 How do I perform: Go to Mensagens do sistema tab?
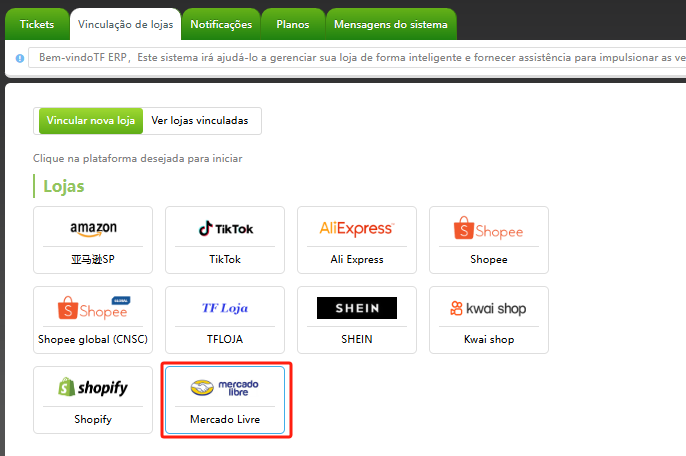(x=391, y=24)
